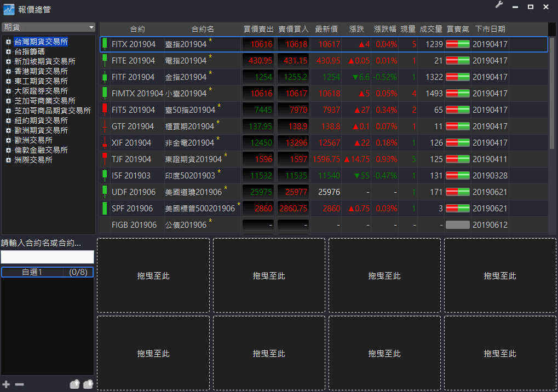Viewport: 558px width, 392px height.
Task: Expand the 東工期貨交易所 tree node
Action: click(8, 81)
